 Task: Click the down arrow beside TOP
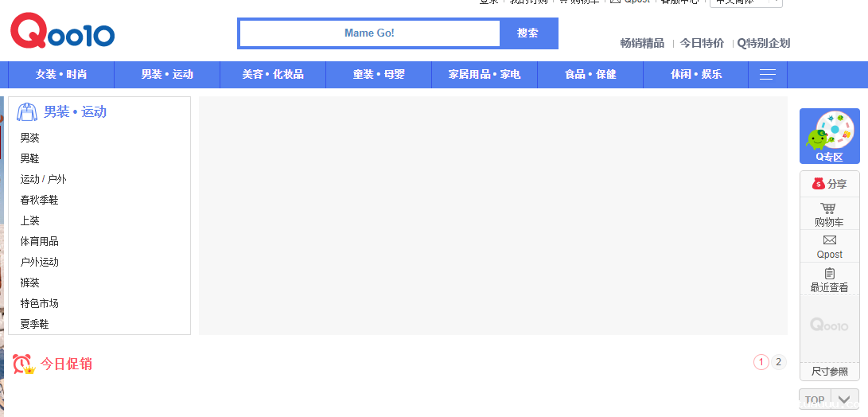point(846,399)
